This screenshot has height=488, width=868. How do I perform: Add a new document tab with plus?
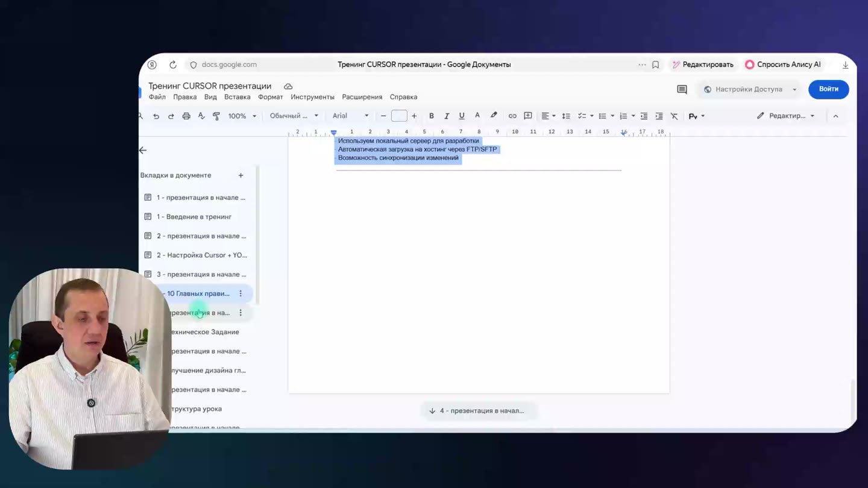pos(241,175)
